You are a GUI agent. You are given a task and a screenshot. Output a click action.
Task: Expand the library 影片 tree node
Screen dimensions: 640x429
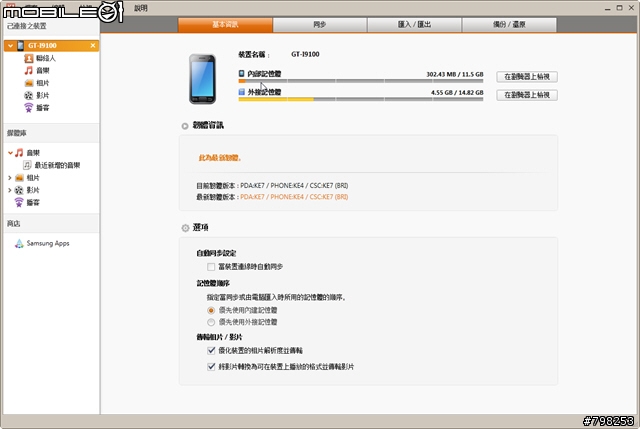click(x=10, y=190)
